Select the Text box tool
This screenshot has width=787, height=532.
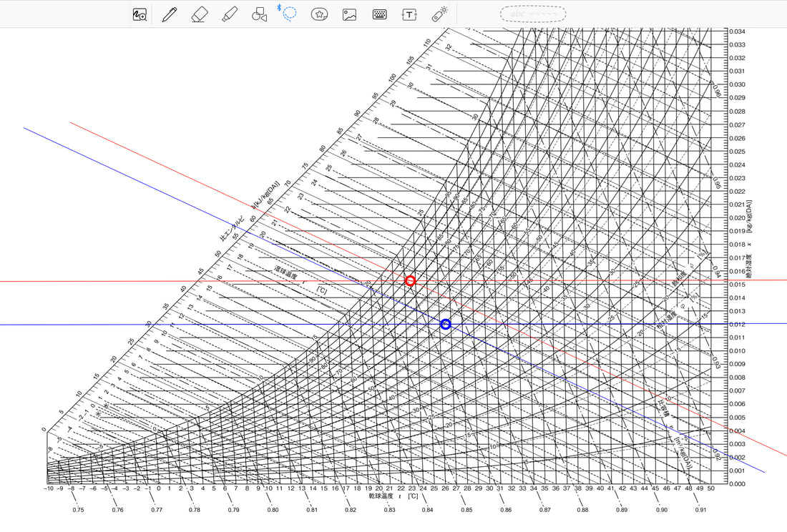coord(409,14)
